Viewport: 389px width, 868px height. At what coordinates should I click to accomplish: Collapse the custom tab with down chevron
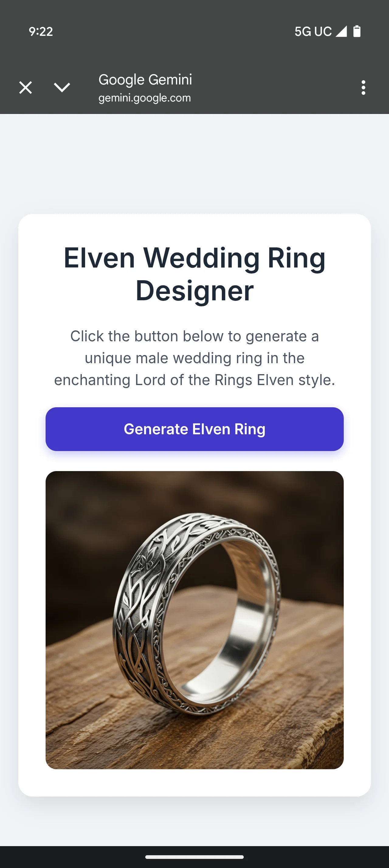tap(62, 88)
